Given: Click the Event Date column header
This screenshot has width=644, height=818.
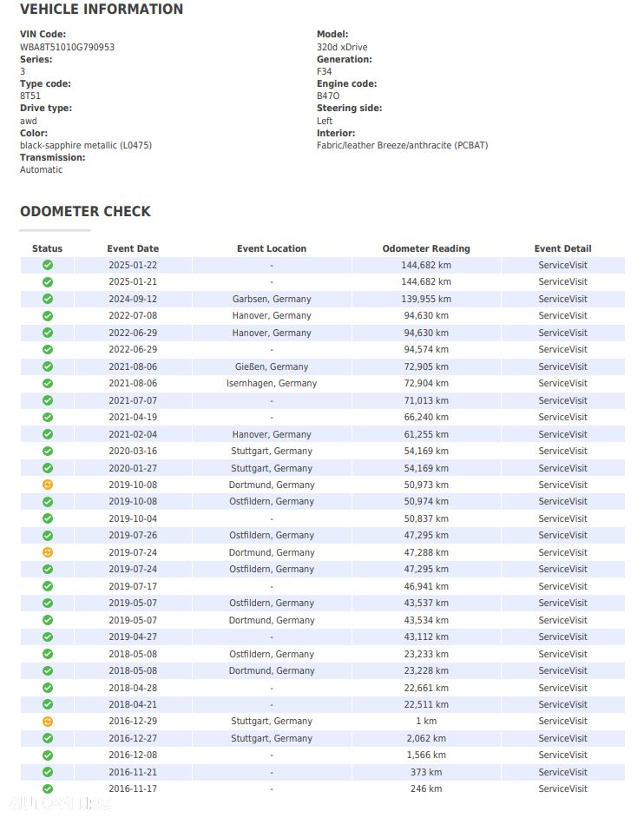Looking at the screenshot, I should pyautogui.click(x=133, y=249).
